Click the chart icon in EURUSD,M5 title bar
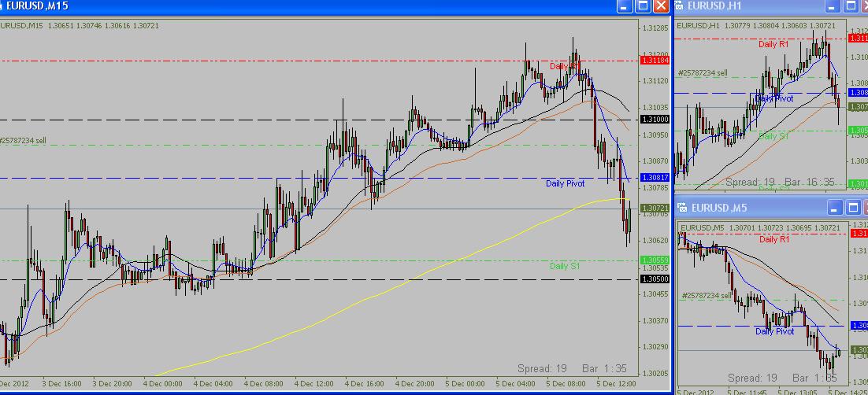Viewport: 868px width, 395px height. [683, 208]
